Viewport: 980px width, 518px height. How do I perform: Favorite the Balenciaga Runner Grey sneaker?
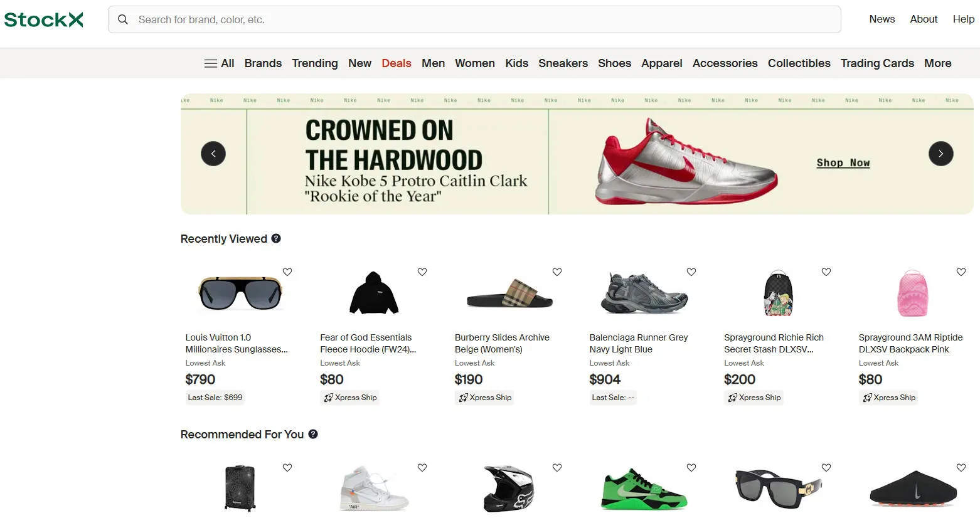coord(691,272)
